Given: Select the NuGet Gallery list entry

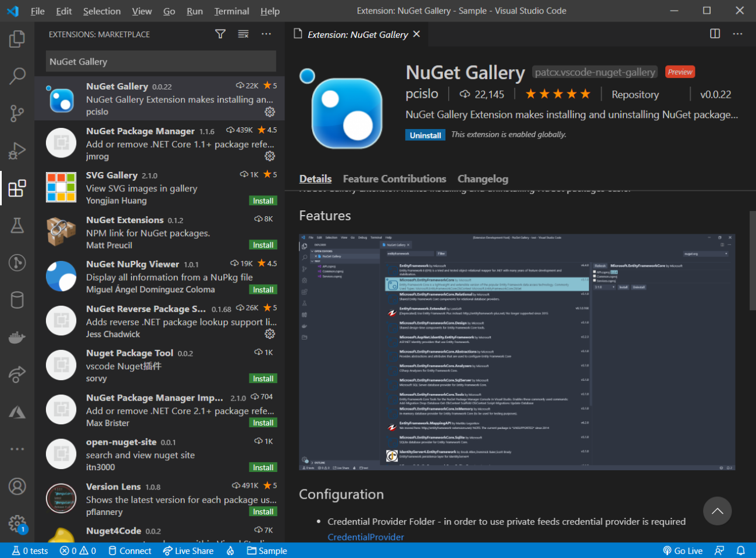Looking at the screenshot, I should click(159, 98).
